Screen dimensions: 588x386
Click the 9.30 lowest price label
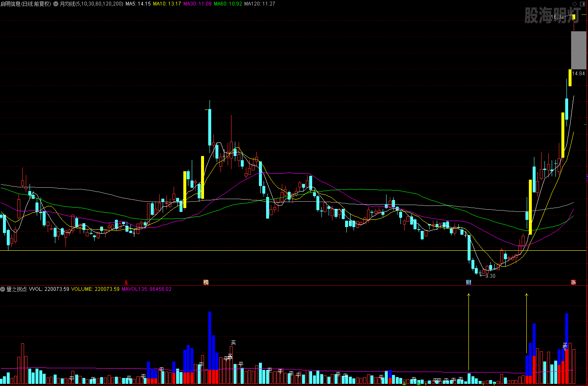[x=490, y=276]
